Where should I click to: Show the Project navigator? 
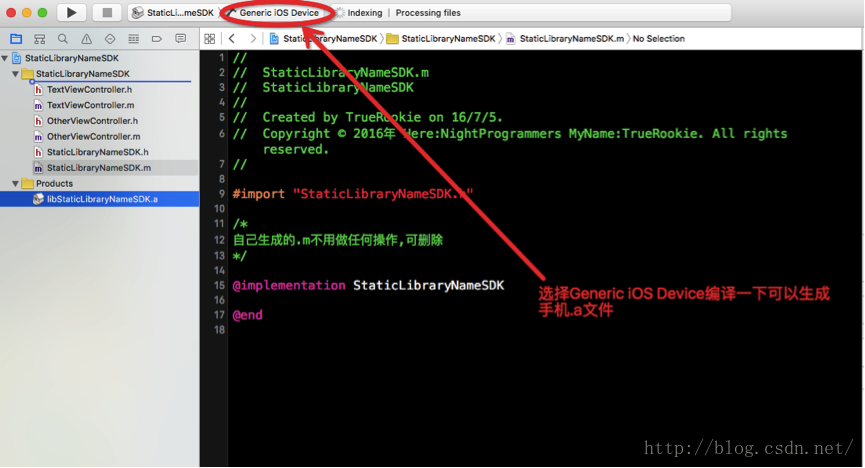pos(16,39)
